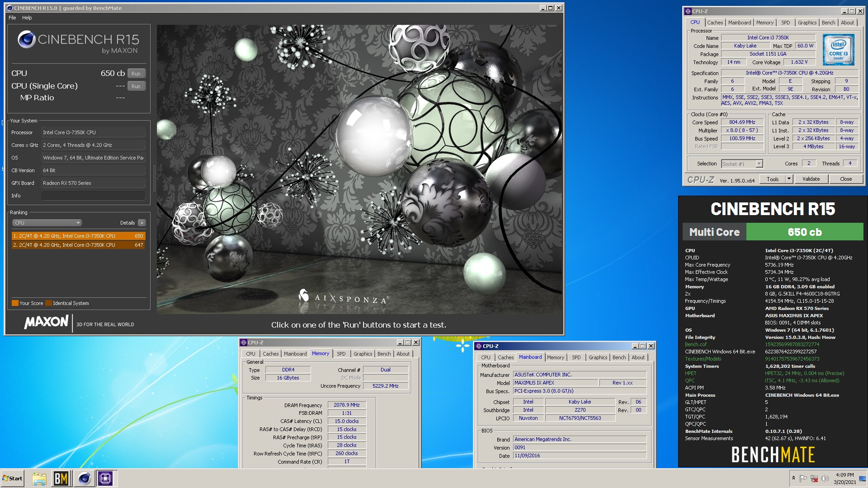Open Mainboard tab in top-right CPU-Z window
Screen dimensions: 868x488
pos(740,23)
